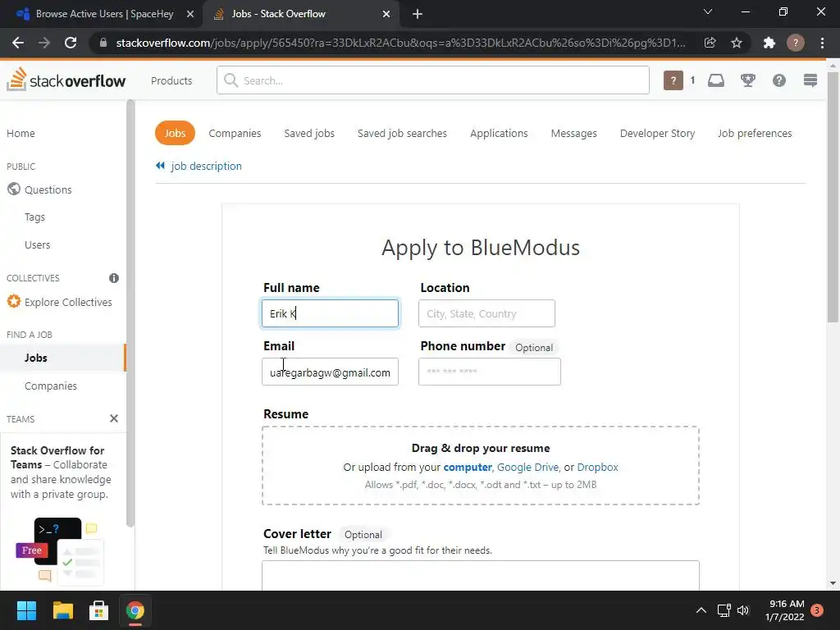Open the help question mark icon

[779, 80]
